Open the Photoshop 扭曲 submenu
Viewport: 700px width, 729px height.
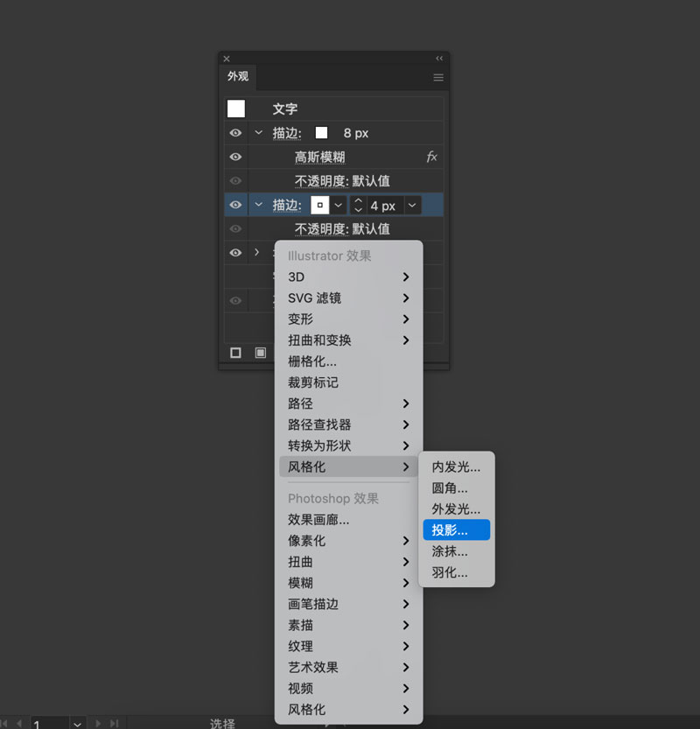pyautogui.click(x=348, y=562)
